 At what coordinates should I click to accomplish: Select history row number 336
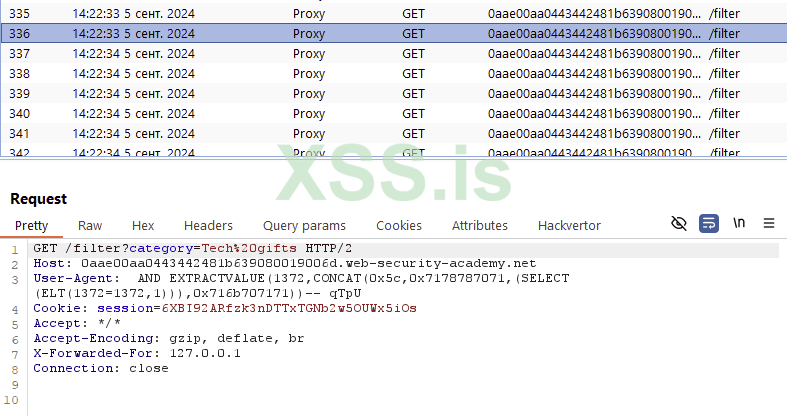tap(394, 34)
